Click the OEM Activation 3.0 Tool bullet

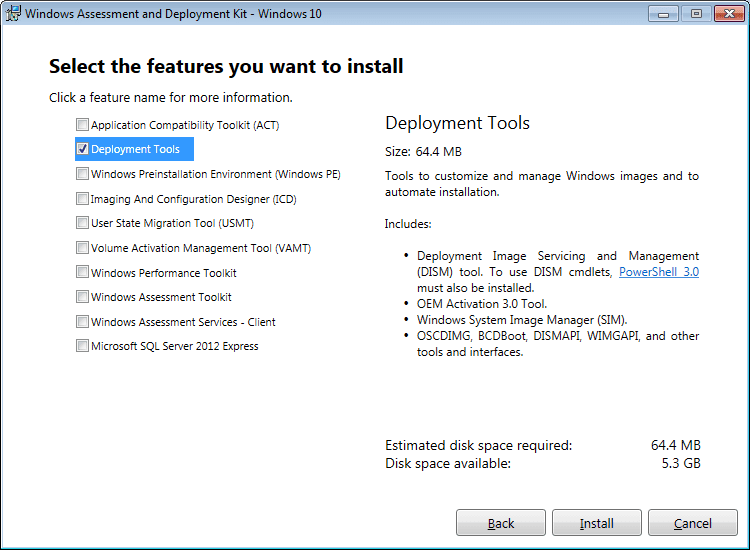click(482, 304)
